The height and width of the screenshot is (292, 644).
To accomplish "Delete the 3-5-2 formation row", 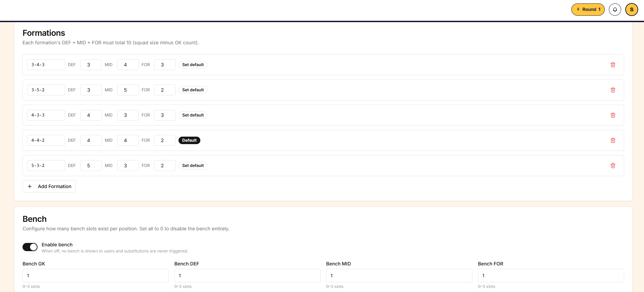I will (x=613, y=90).
